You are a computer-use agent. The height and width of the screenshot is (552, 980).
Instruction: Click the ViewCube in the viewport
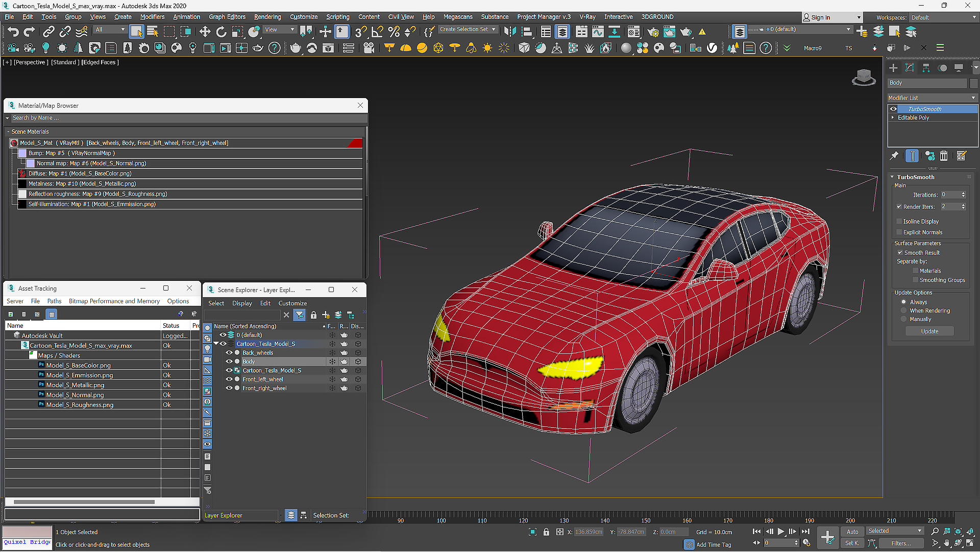coord(864,78)
